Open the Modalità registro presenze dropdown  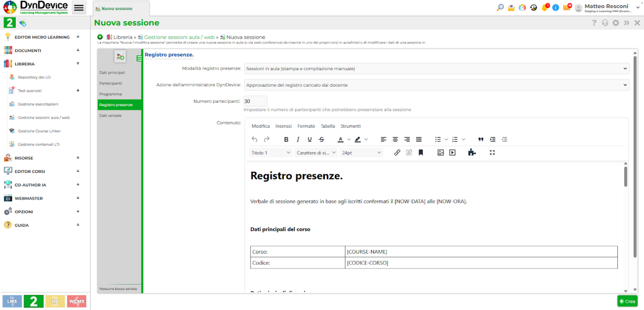[436, 69]
